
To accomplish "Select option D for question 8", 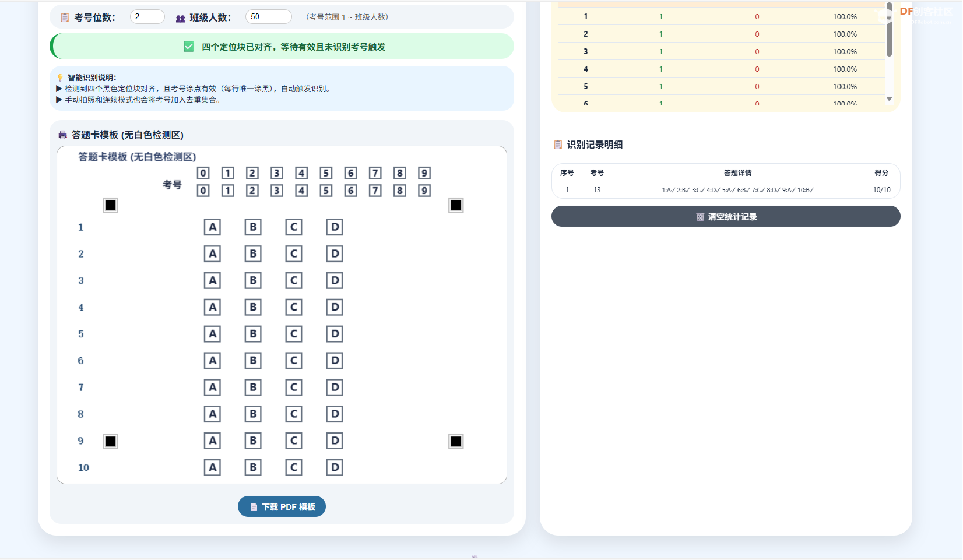I will pos(335,414).
